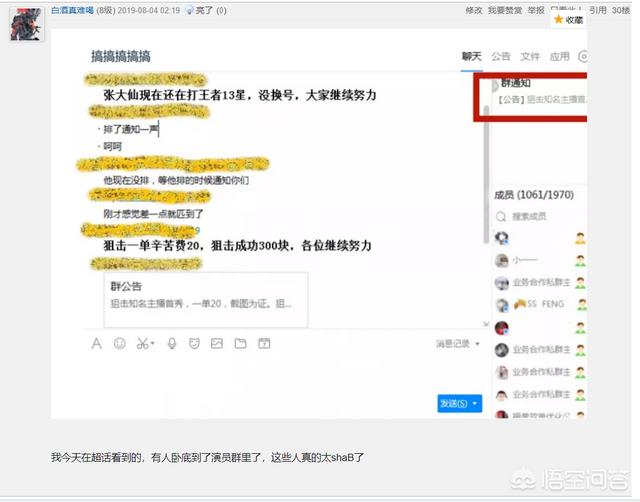This screenshot has height=502, width=640.
Task: Click the star 收藏 favorite button
Action: [x=568, y=20]
